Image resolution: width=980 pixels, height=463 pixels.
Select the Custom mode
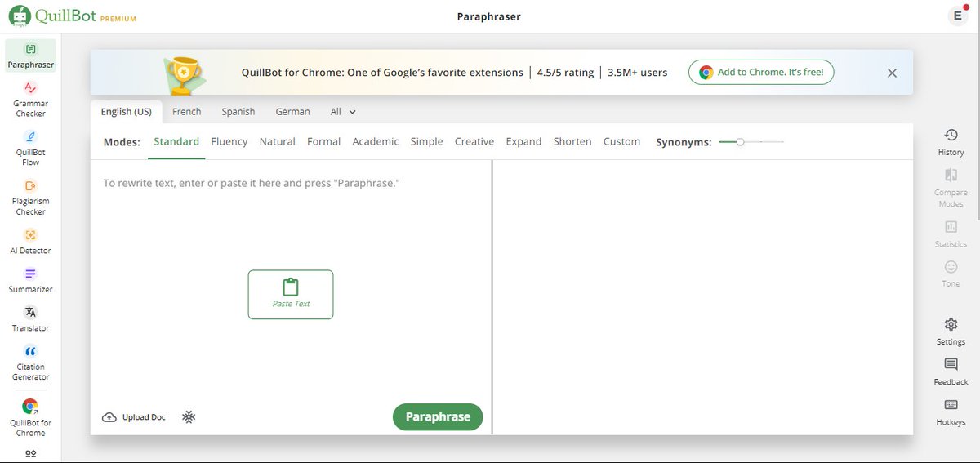pyautogui.click(x=621, y=141)
